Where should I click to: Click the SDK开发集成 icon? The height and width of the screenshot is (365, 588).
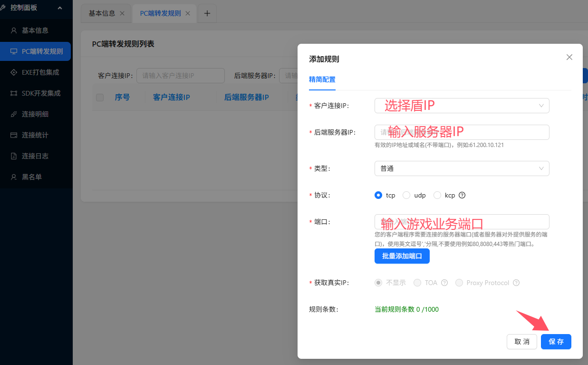(14, 93)
